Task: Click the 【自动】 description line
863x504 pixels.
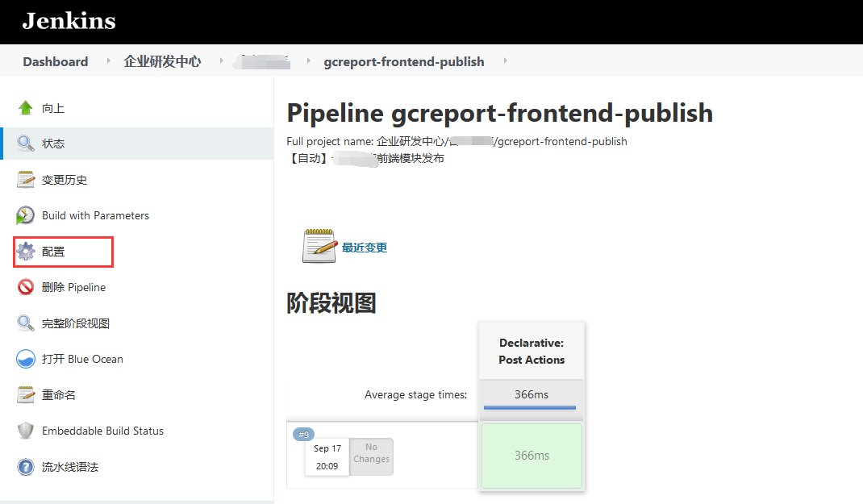Action: pos(365,159)
